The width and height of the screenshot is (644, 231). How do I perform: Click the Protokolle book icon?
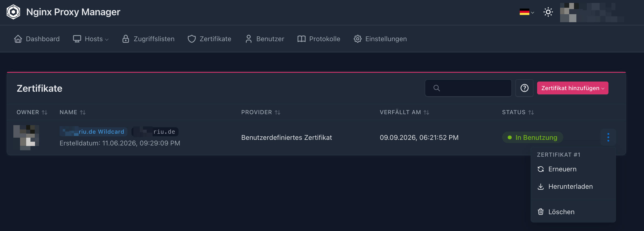point(301,39)
